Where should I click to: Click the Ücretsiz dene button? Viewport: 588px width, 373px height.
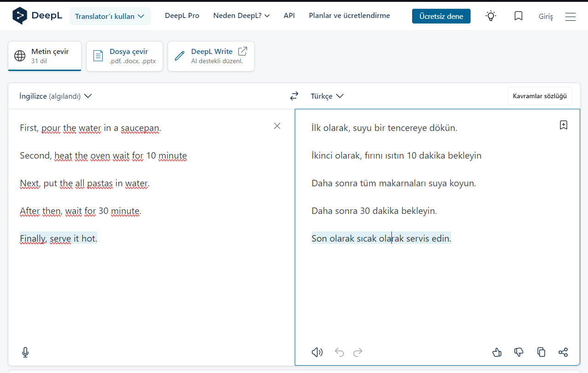(441, 16)
